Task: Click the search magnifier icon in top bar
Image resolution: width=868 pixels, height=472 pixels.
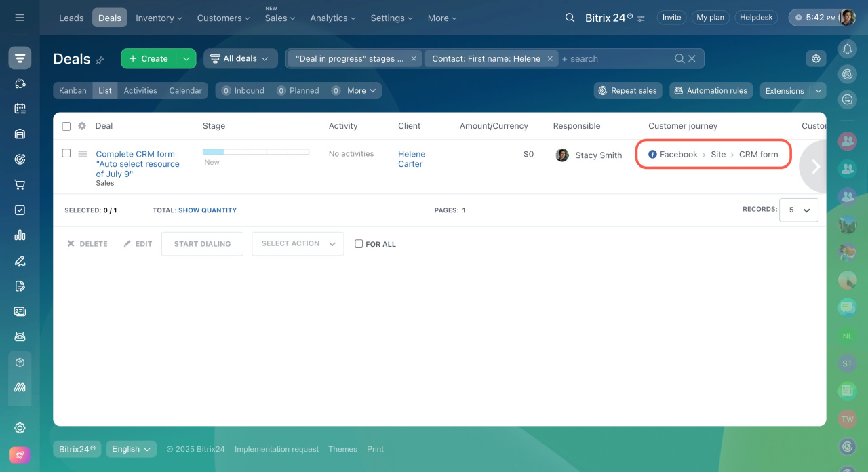Action: 570,18
